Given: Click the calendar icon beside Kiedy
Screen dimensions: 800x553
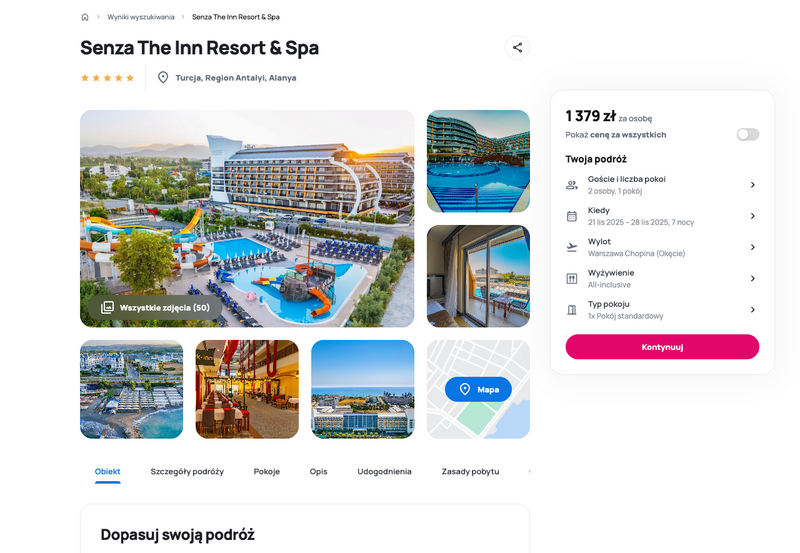Looking at the screenshot, I should [571, 216].
